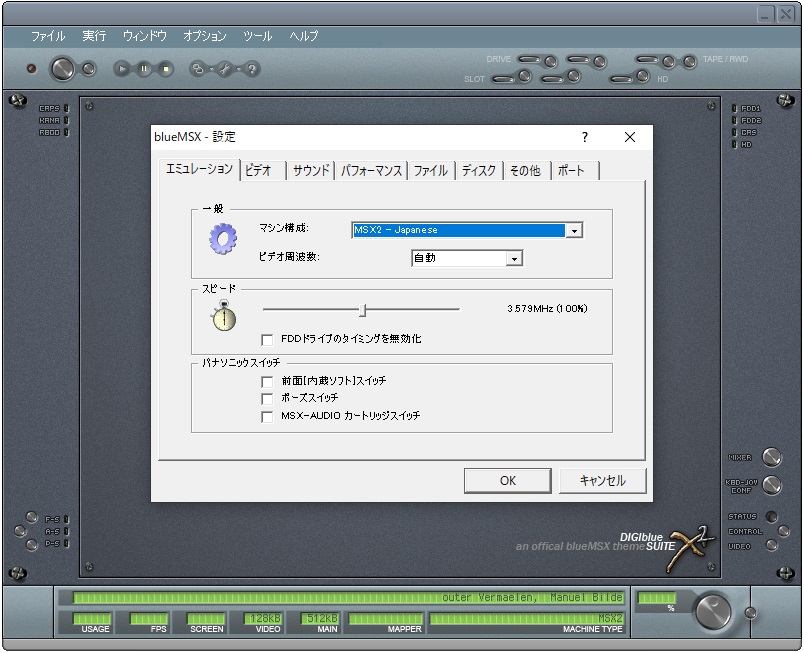Check MSX-AUDIO カートリッジスイッチ option

coord(267,416)
